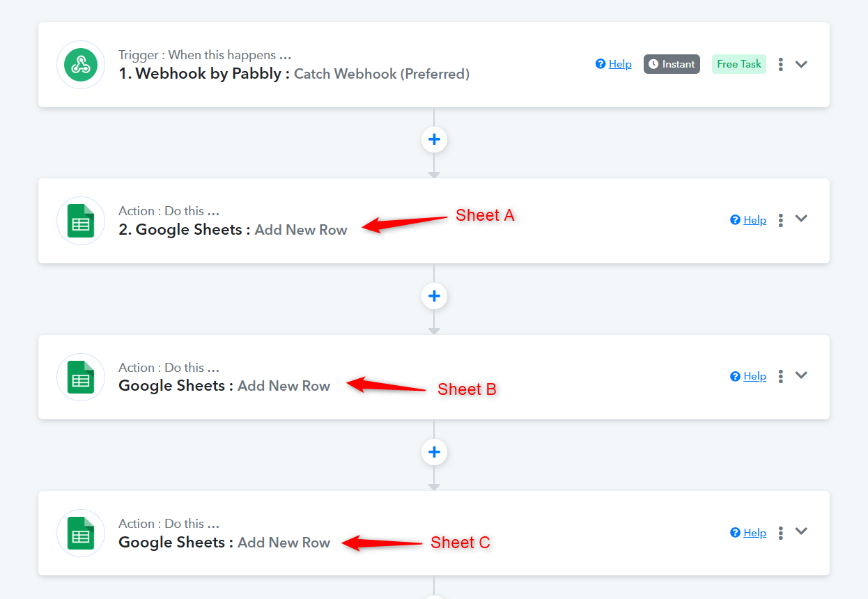Screen dimensions: 868x599
Task: Click the Google Sheets icon in step 2
Action: click(x=80, y=221)
